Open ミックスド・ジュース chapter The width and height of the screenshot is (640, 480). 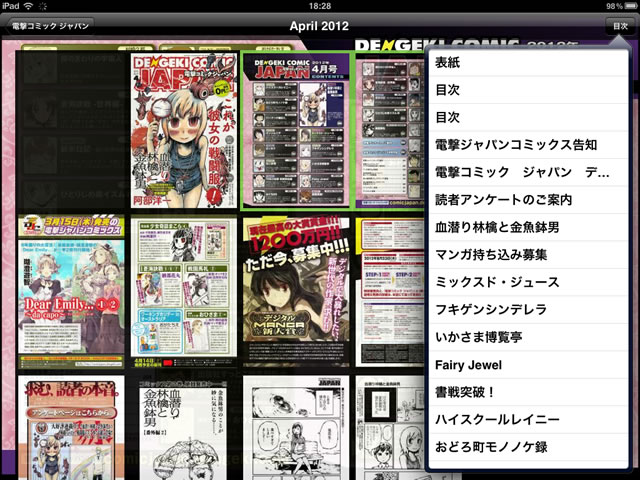click(x=529, y=282)
